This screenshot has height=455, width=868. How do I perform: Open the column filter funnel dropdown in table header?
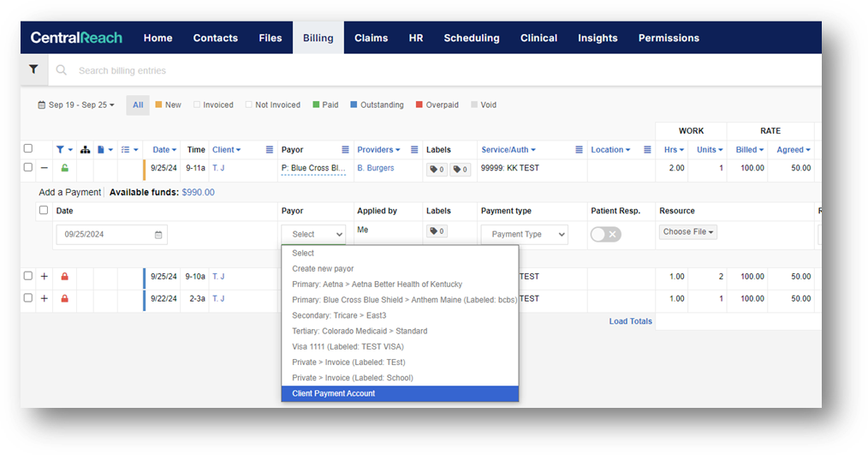64,150
